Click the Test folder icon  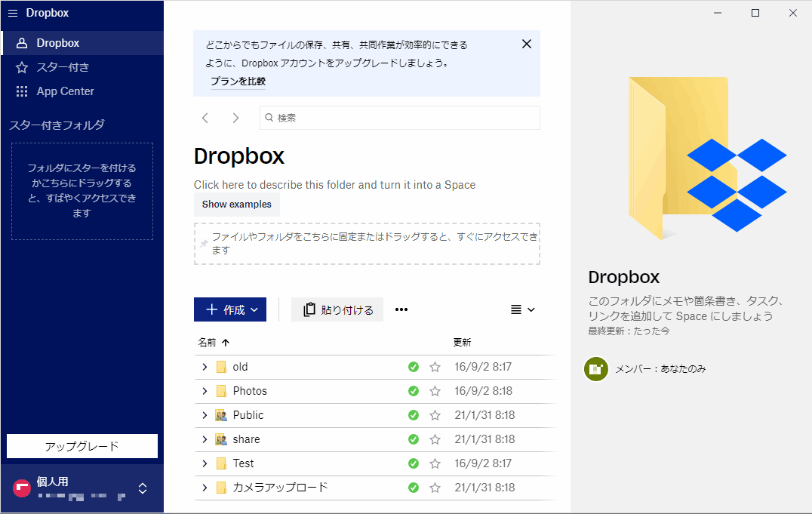pos(221,463)
